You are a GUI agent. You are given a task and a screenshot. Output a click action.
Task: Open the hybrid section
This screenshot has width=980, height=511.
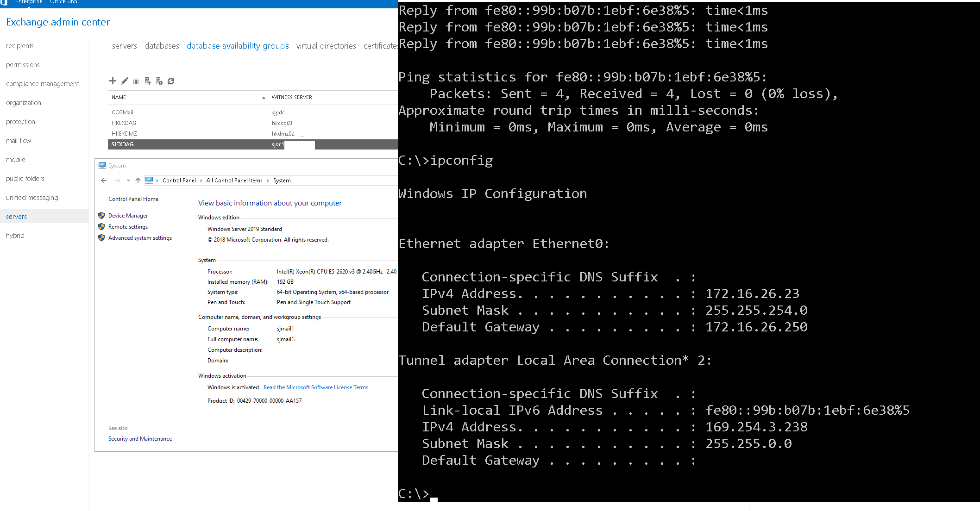pos(15,236)
